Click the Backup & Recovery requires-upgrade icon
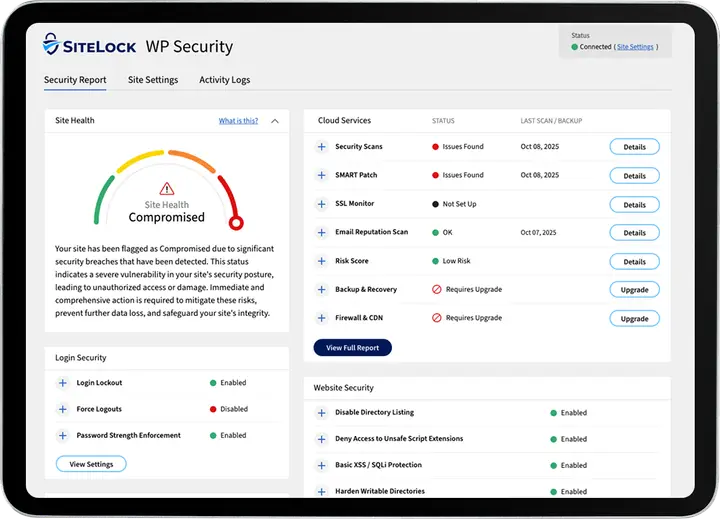Image resolution: width=720 pixels, height=519 pixels. 436,290
